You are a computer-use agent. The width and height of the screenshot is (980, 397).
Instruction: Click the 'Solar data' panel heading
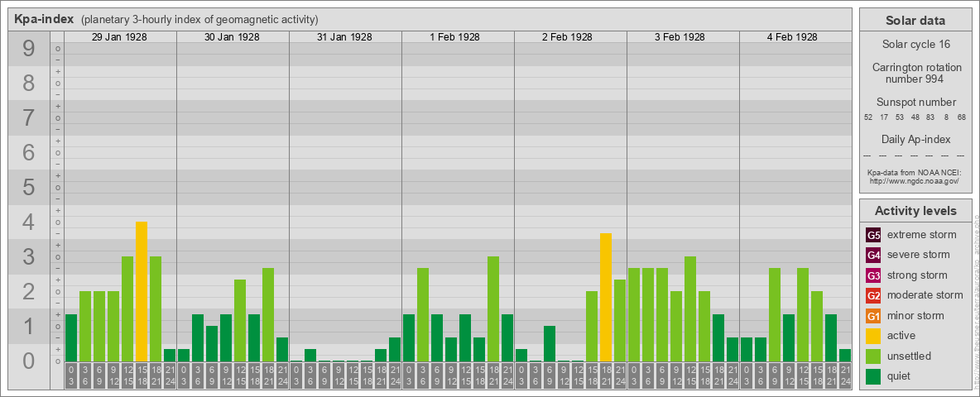(x=915, y=21)
